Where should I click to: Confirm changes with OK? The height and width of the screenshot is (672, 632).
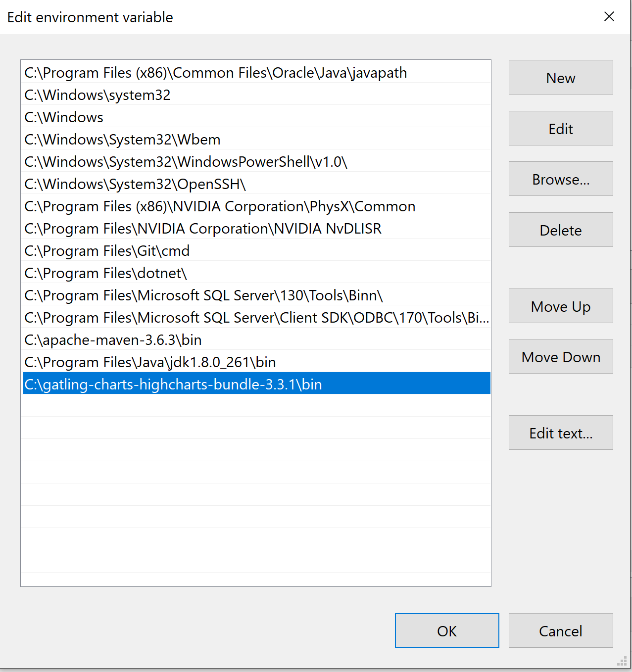click(446, 630)
